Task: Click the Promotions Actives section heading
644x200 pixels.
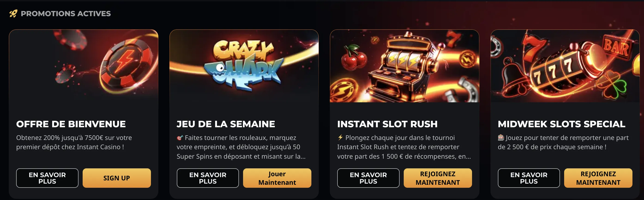Action: [x=66, y=13]
